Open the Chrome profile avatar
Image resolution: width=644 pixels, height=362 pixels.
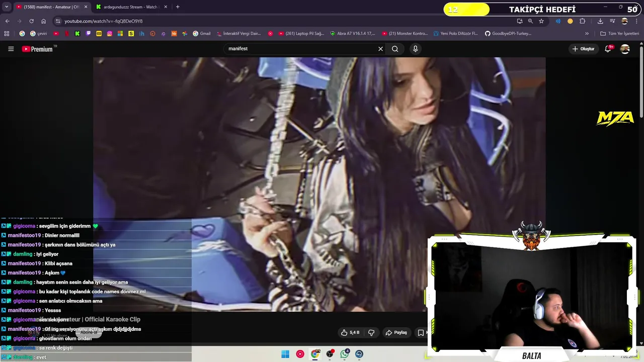coord(624,21)
